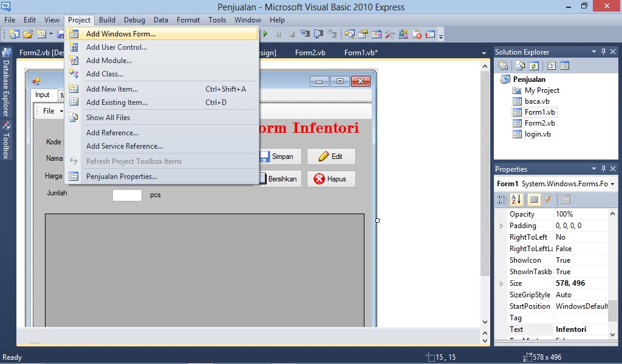The height and width of the screenshot is (364, 622).
Task: Open Properties object selector dropdown for Form1
Action: click(612, 184)
